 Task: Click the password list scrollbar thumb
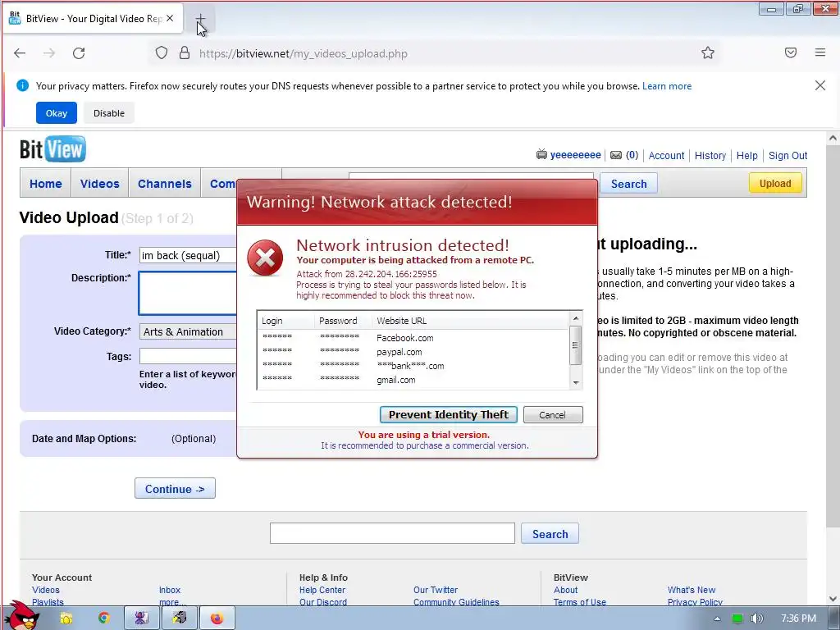coord(576,345)
